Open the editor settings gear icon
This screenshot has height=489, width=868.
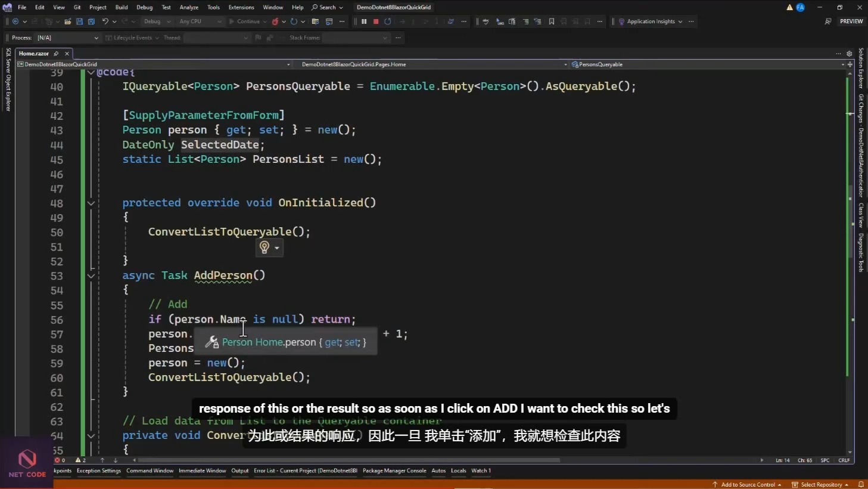coord(850,54)
